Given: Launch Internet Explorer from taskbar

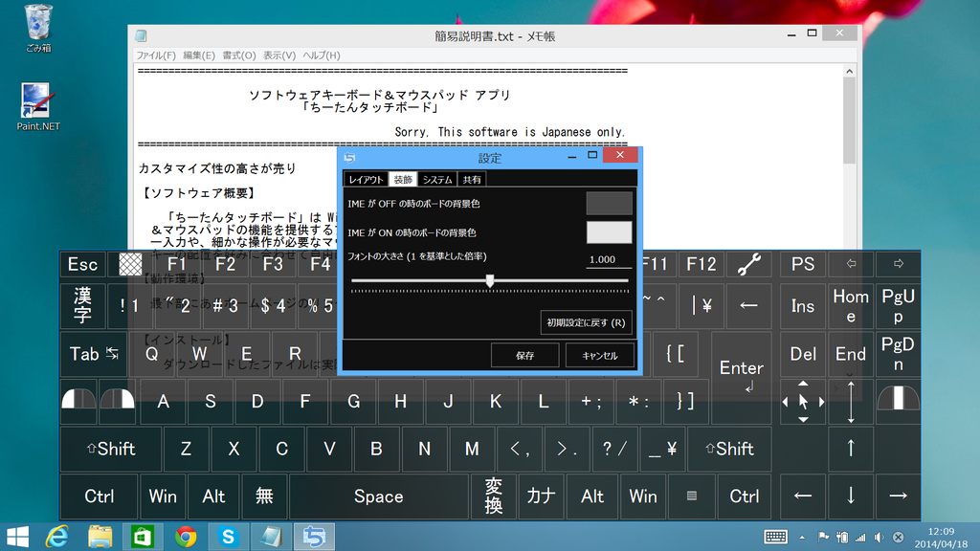Looking at the screenshot, I should pyautogui.click(x=57, y=537).
